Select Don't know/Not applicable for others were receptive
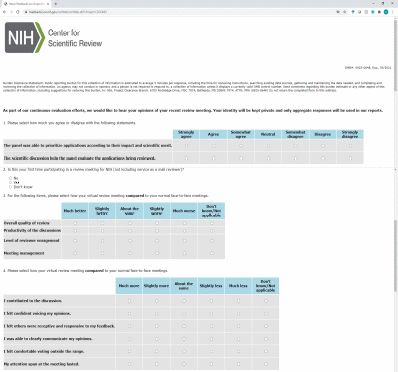 pos(266,326)
